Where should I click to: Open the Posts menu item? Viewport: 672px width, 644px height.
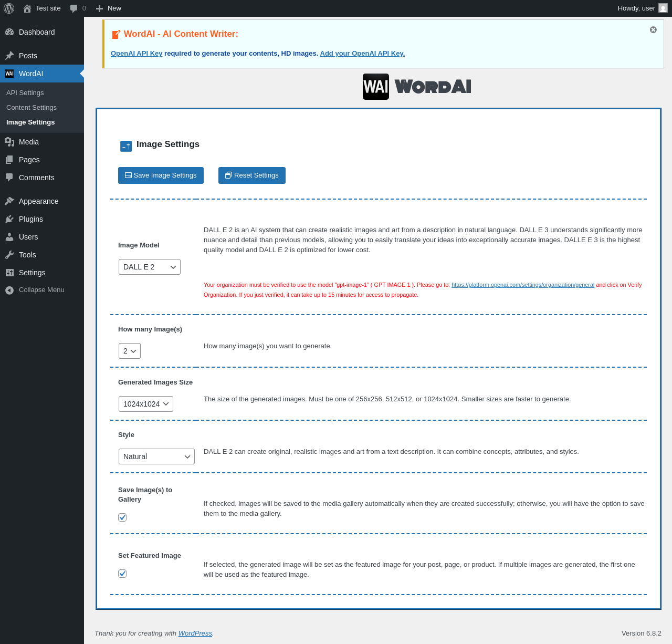42,56
